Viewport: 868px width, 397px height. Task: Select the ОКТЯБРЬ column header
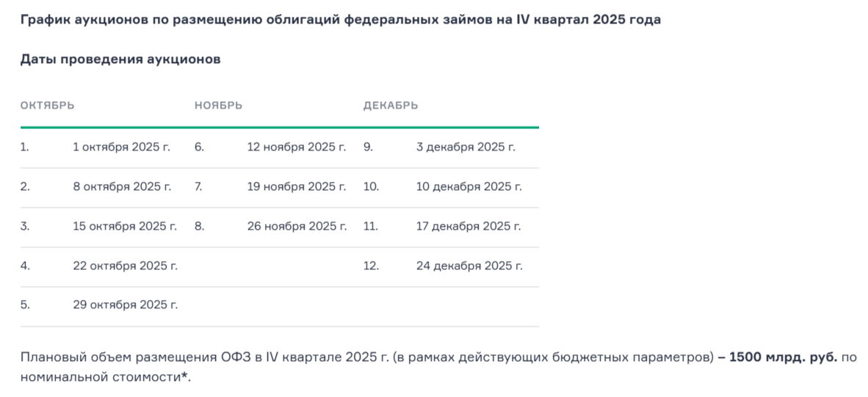pos(47,105)
